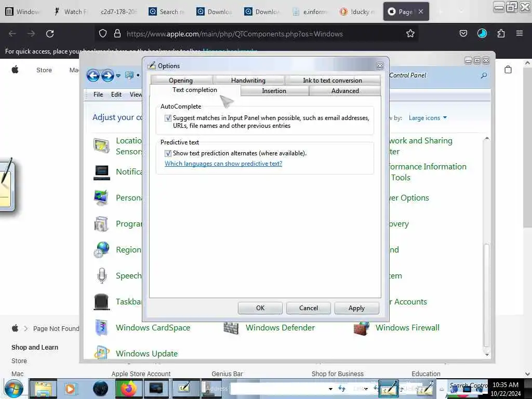The width and height of the screenshot is (532, 399).
Task: Open Location and Sensors icon
Action: tap(101, 146)
